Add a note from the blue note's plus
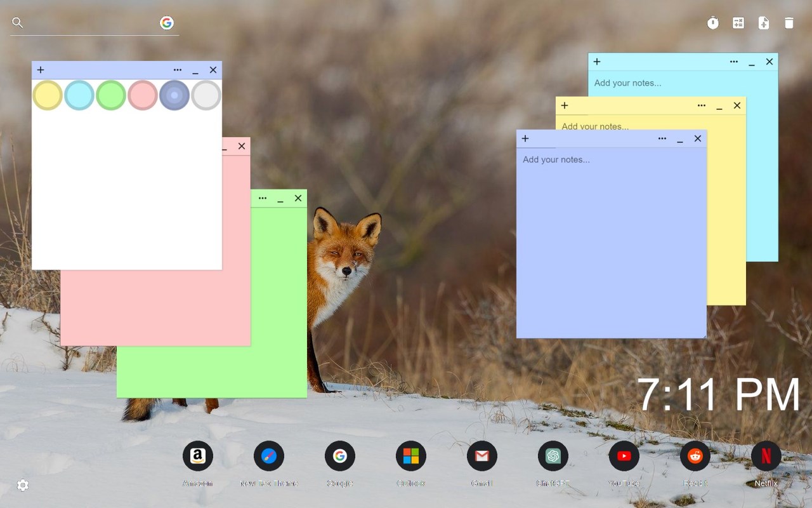The image size is (812, 508). coord(525,138)
